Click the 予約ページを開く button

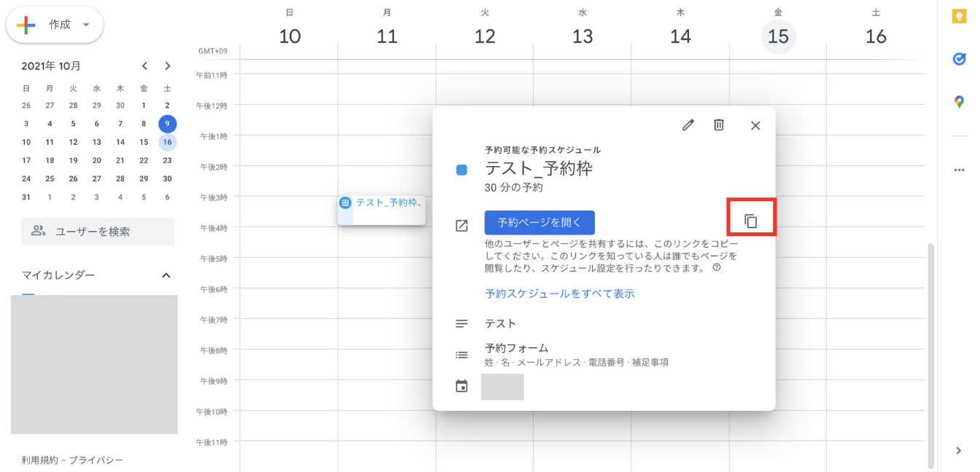[540, 223]
